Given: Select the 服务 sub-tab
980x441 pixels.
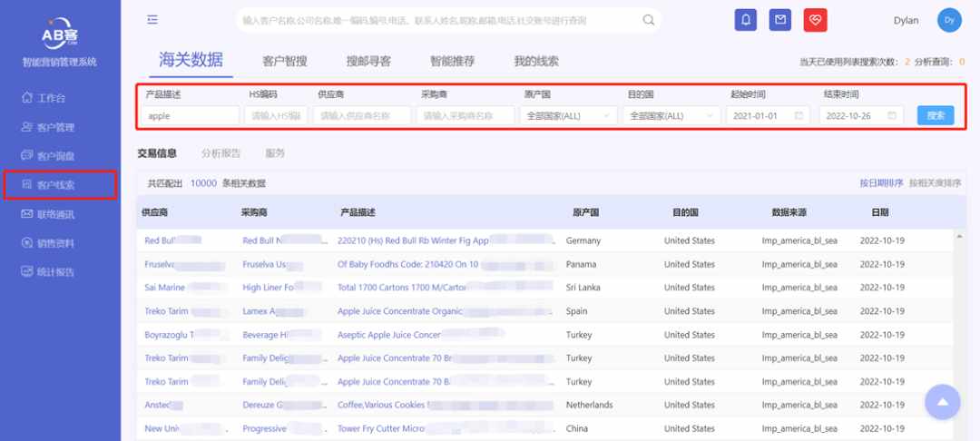Looking at the screenshot, I should (275, 153).
